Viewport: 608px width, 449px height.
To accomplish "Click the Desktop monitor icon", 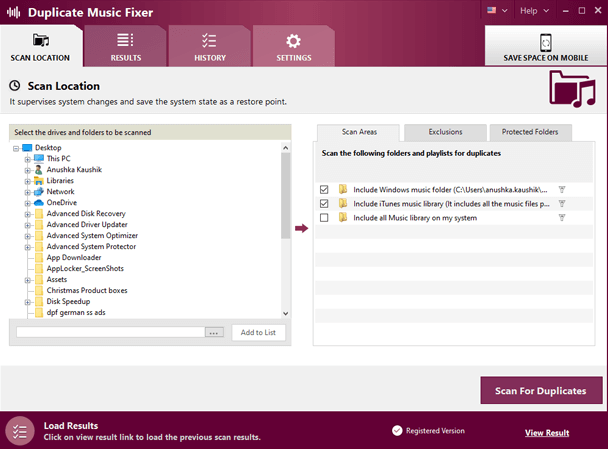I will (27, 148).
